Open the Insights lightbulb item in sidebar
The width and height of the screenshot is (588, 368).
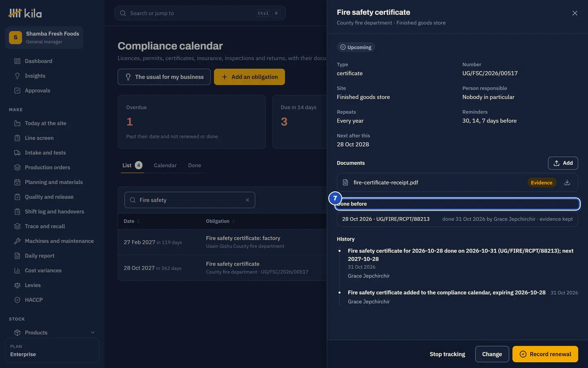click(17, 76)
